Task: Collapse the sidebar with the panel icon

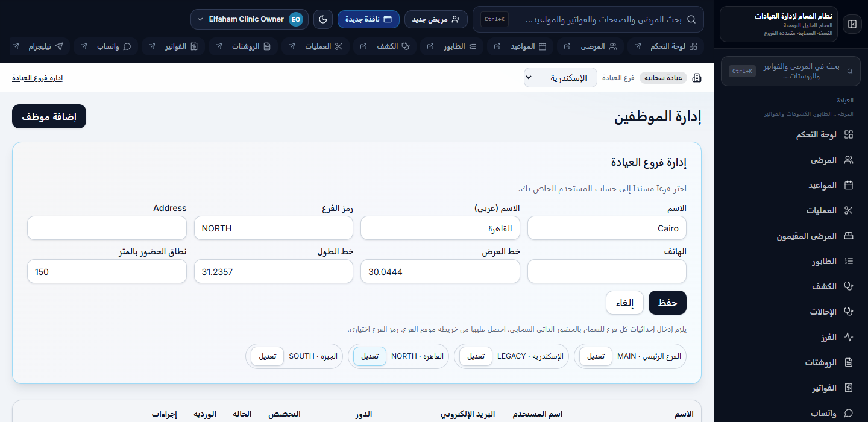Action: (852, 24)
